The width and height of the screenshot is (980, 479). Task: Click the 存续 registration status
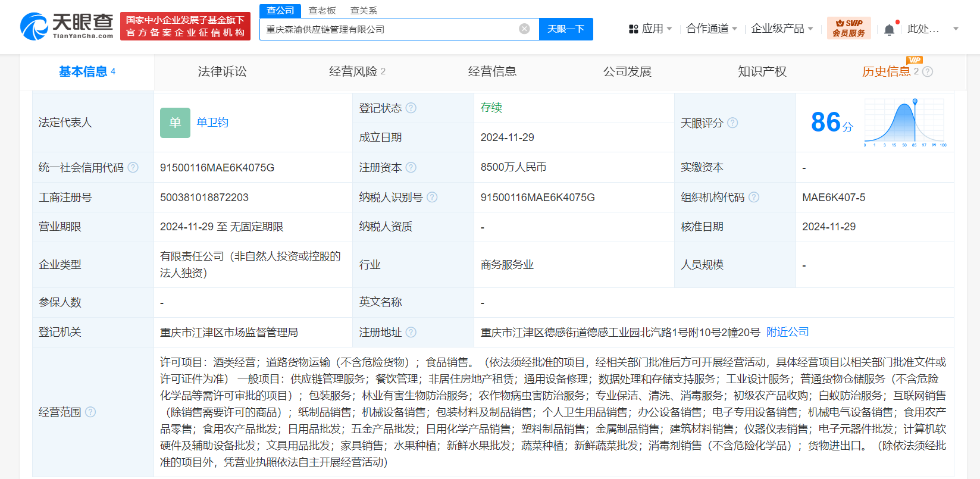(491, 108)
